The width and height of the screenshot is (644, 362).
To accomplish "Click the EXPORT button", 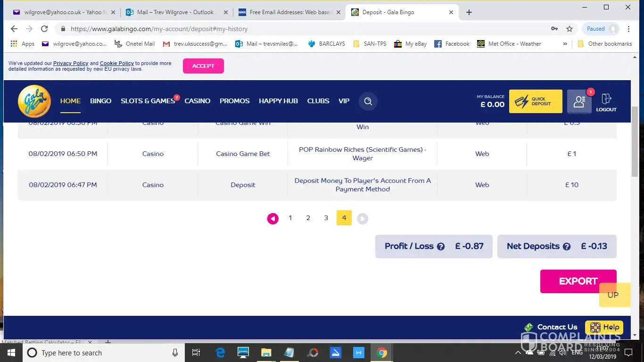I will point(578,281).
